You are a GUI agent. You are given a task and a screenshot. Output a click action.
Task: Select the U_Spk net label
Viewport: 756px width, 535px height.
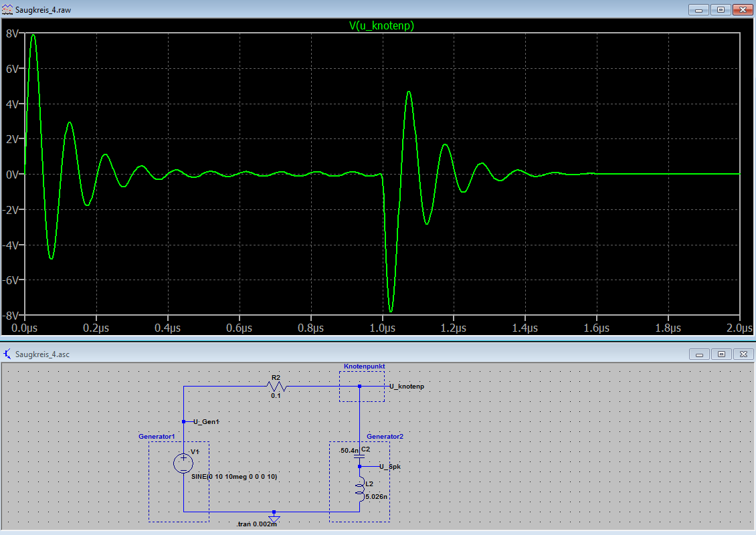click(x=390, y=466)
